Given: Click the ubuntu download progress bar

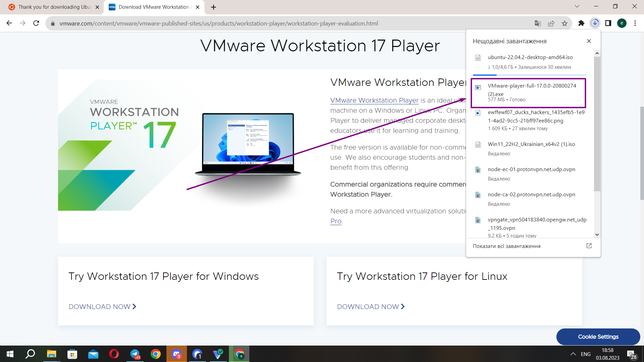Looking at the screenshot, I should click(x=530, y=75).
